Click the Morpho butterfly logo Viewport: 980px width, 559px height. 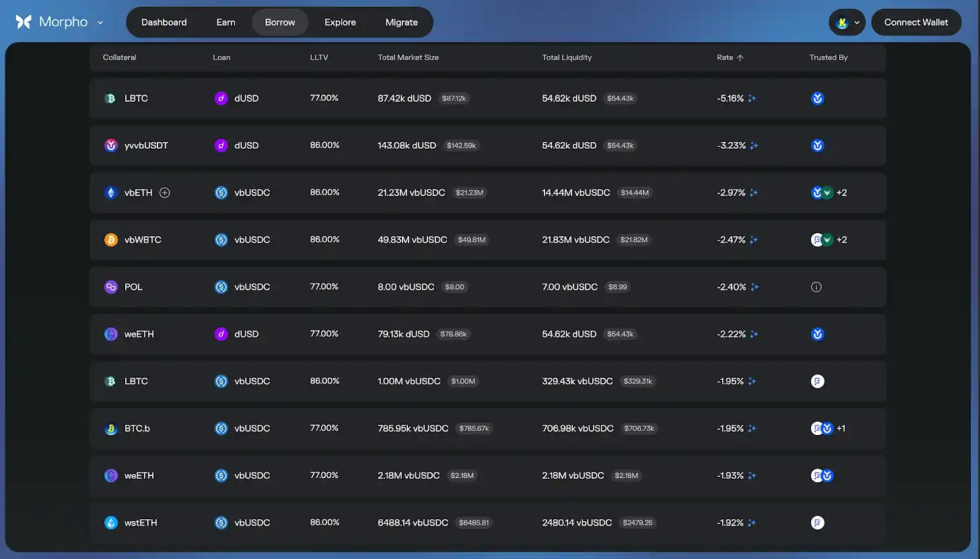click(x=24, y=22)
